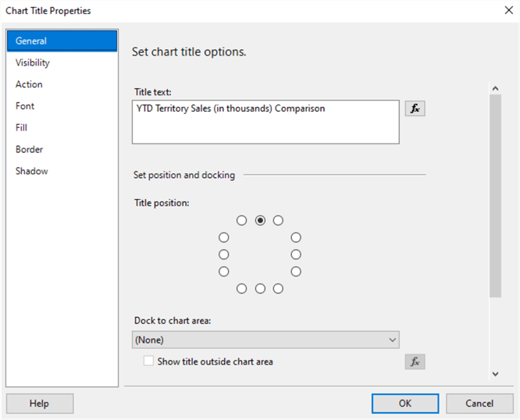Click the Cancel button

coord(479,404)
